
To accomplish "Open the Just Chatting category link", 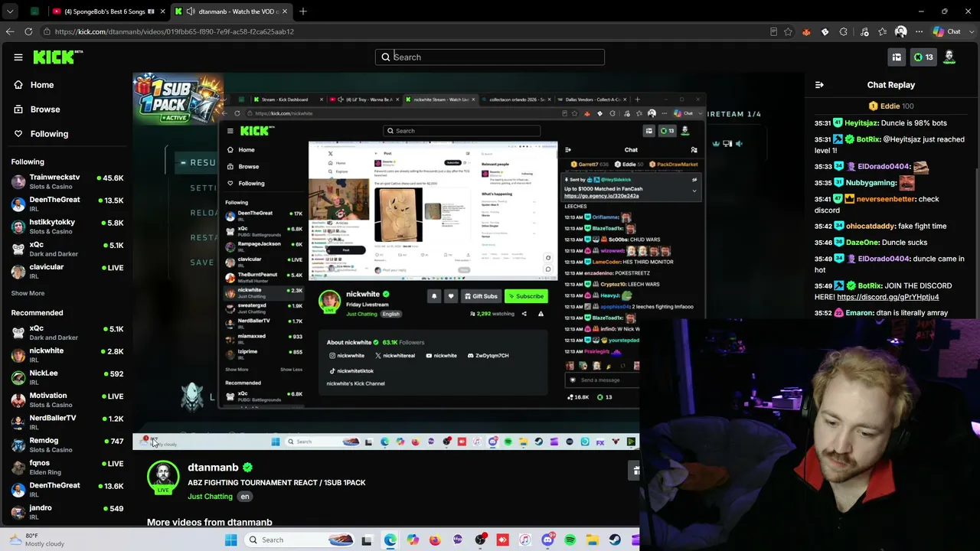I will tap(210, 497).
